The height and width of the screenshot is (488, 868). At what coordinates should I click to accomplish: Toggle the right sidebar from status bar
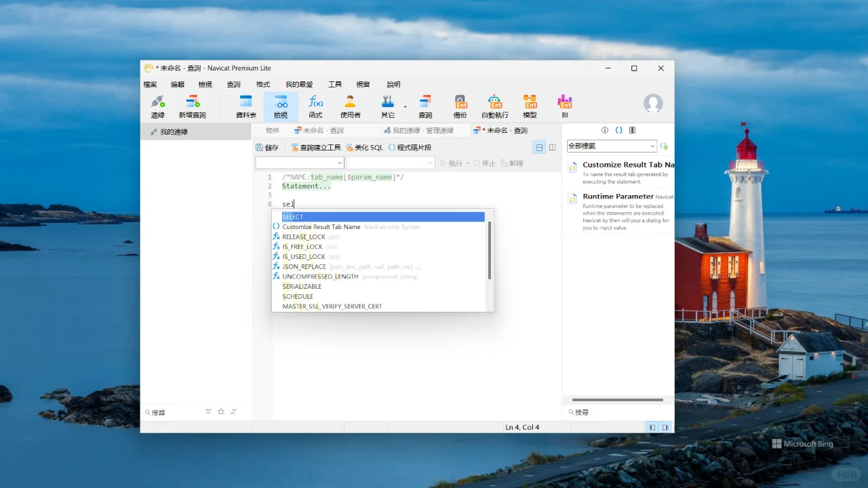666,427
